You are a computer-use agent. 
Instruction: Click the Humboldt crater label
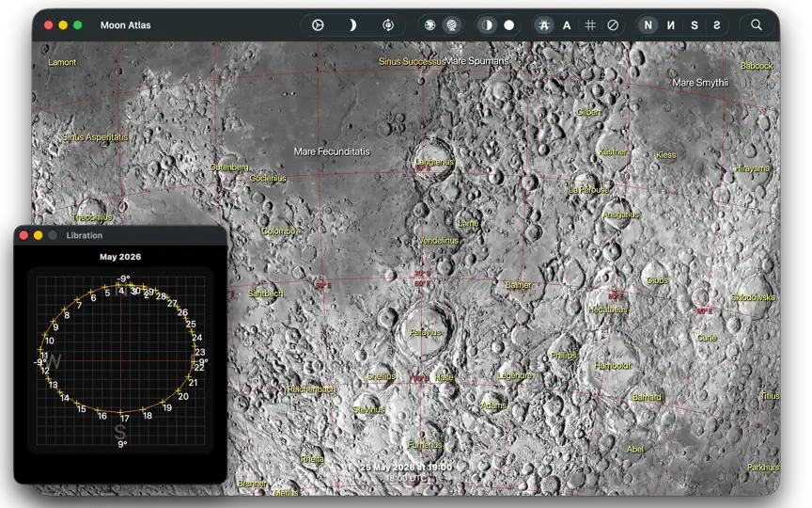(x=612, y=365)
